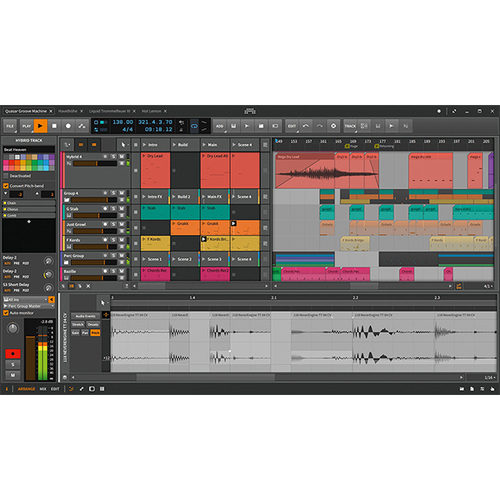Viewport: 500px width, 500px height.
Task: Click the automation editor panel icon in footer
Action: (82, 389)
